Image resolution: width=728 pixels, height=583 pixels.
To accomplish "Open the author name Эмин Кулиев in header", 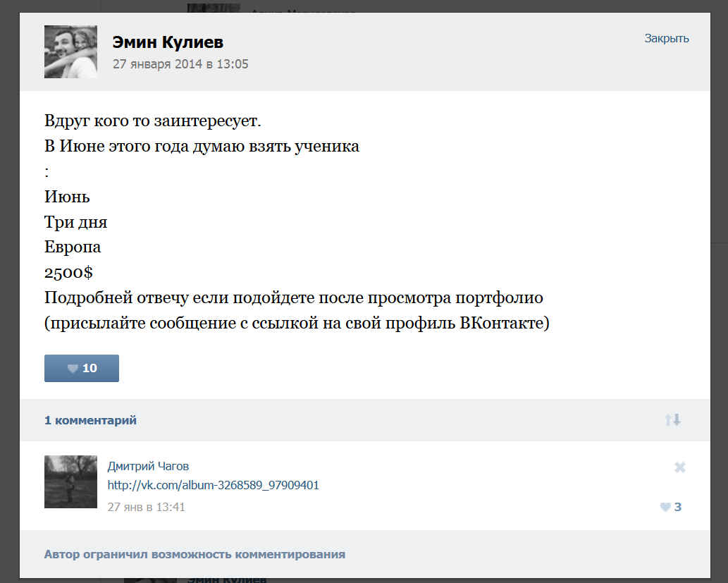I will click(168, 42).
